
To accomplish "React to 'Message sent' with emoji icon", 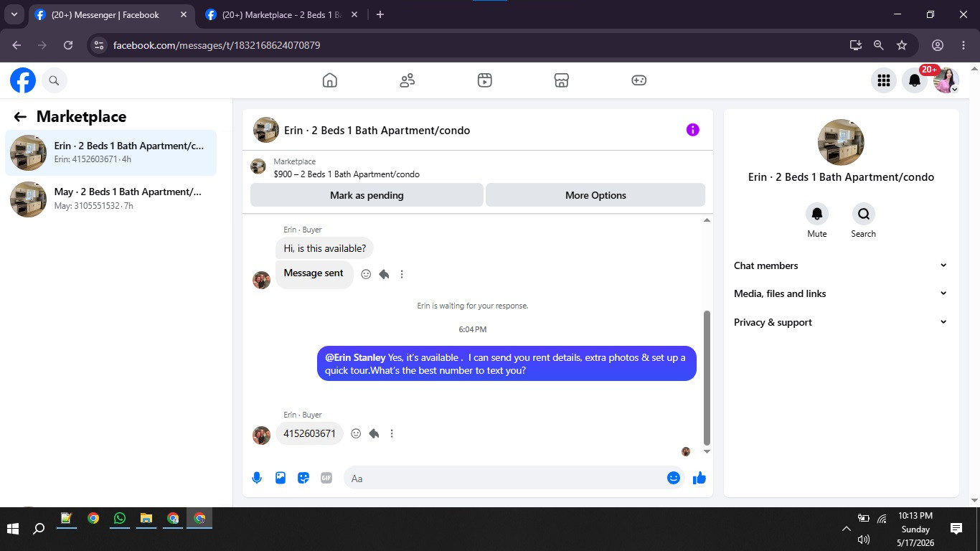I will point(366,274).
